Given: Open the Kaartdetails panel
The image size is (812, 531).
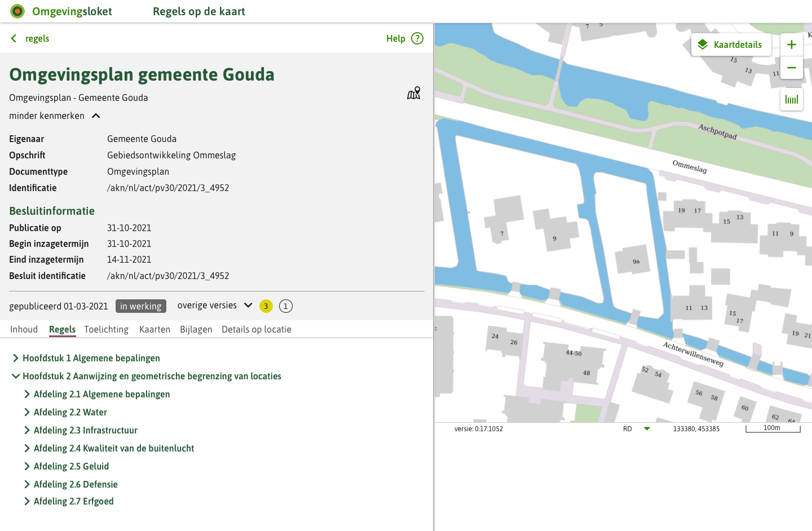Looking at the screenshot, I should click(731, 45).
